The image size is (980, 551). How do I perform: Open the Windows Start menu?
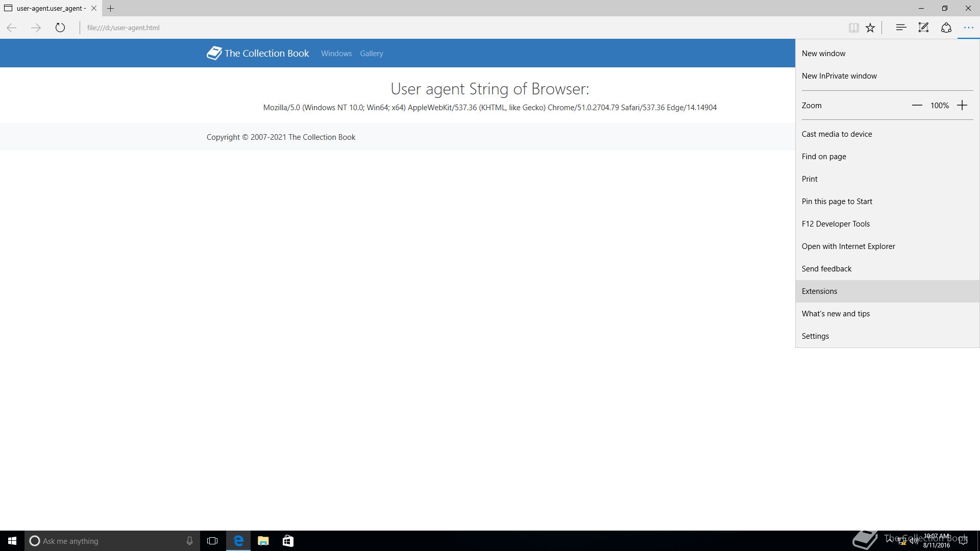(12, 541)
